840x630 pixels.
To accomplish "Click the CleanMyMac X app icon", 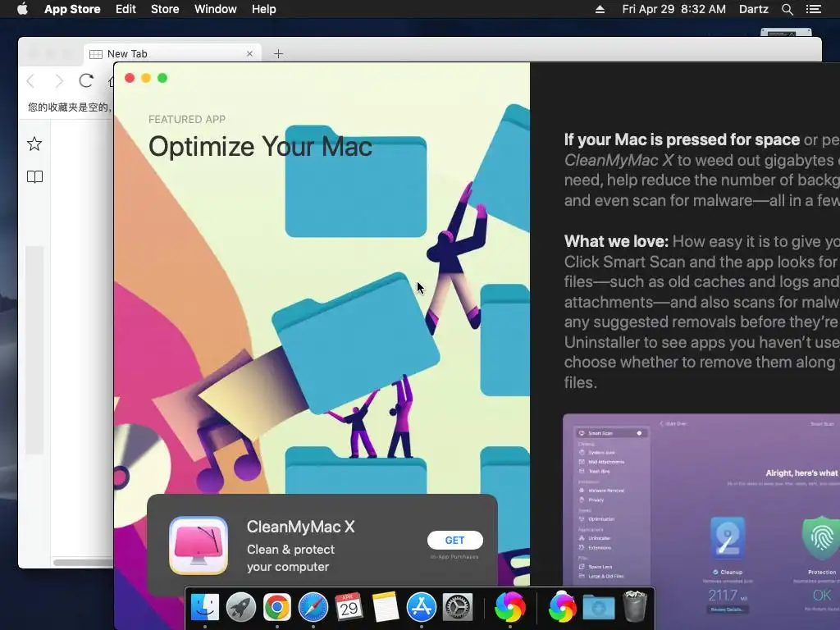I will tap(199, 546).
